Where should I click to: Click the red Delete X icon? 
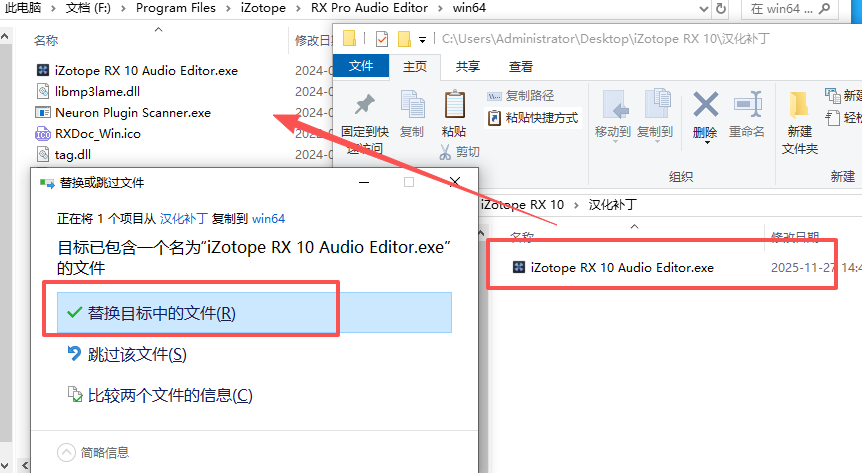705,104
